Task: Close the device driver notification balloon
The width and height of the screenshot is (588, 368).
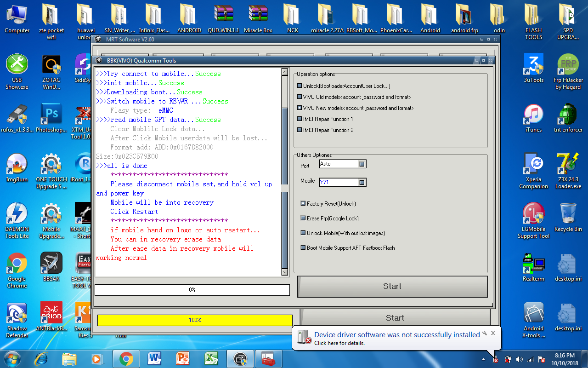Action: [x=493, y=333]
